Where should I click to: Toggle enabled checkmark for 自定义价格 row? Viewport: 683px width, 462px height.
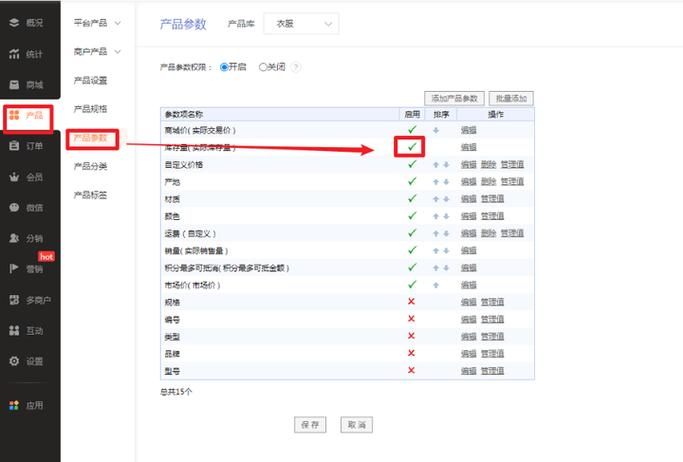[x=412, y=164]
